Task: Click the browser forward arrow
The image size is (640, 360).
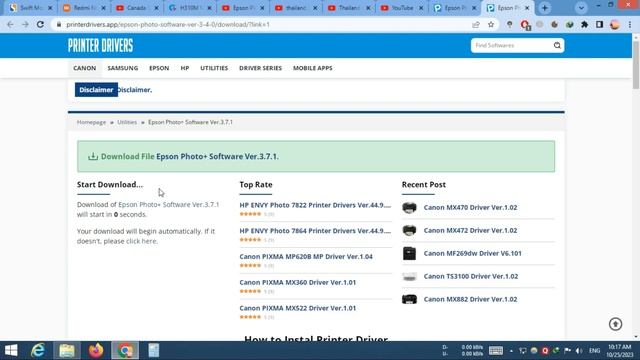Action: pyautogui.click(x=25, y=24)
